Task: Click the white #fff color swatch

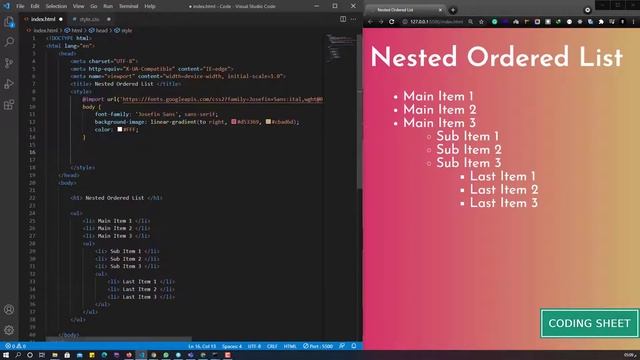Action: click(x=120, y=129)
